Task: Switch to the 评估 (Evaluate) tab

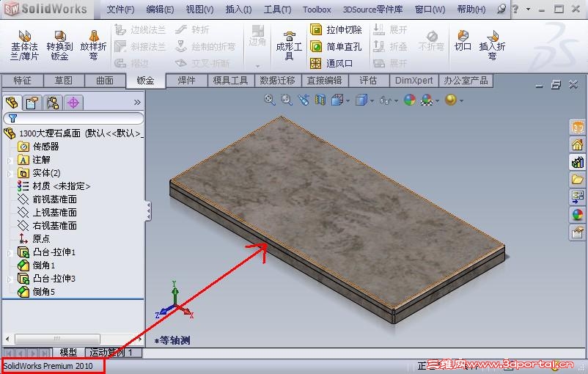Action: 368,81
